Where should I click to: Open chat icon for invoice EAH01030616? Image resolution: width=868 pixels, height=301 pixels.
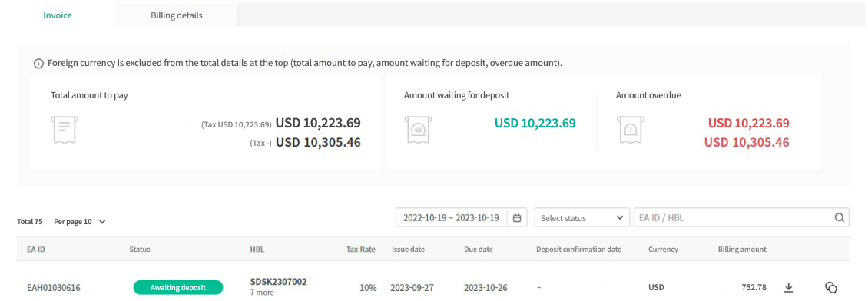pyautogui.click(x=831, y=287)
